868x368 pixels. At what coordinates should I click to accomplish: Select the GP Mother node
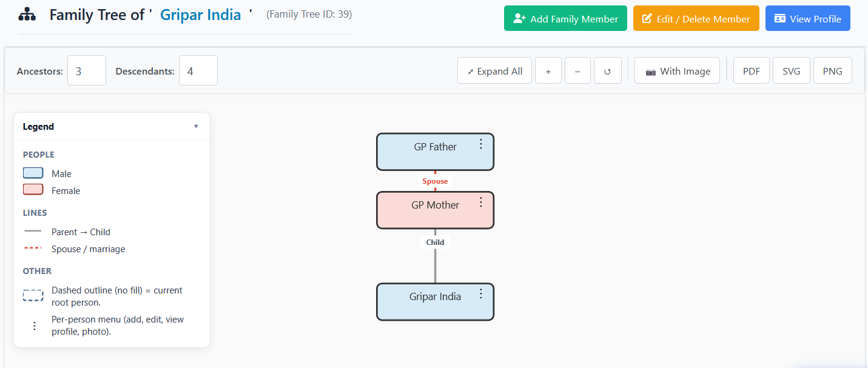pyautogui.click(x=435, y=210)
